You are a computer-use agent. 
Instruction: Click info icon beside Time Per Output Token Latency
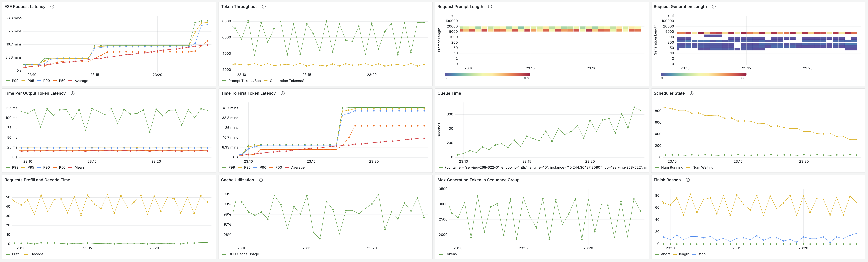[72, 93]
